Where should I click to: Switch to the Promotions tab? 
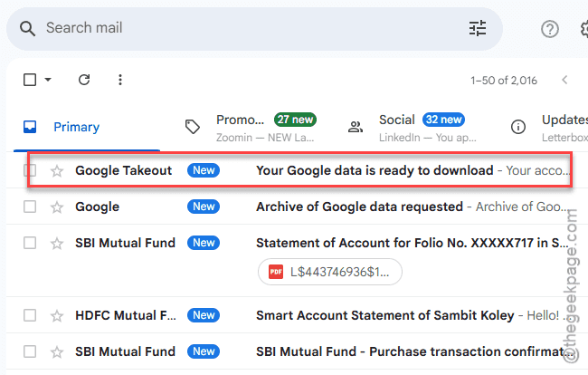257,127
